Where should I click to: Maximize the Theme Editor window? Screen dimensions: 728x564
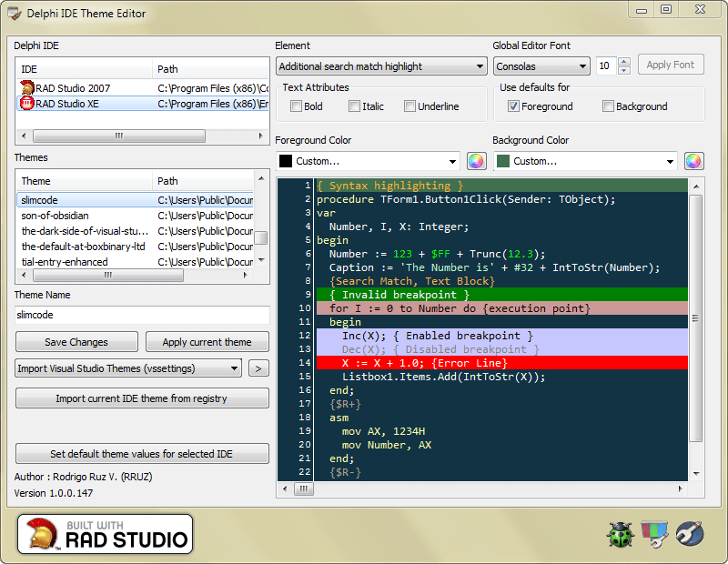pyautogui.click(x=666, y=9)
